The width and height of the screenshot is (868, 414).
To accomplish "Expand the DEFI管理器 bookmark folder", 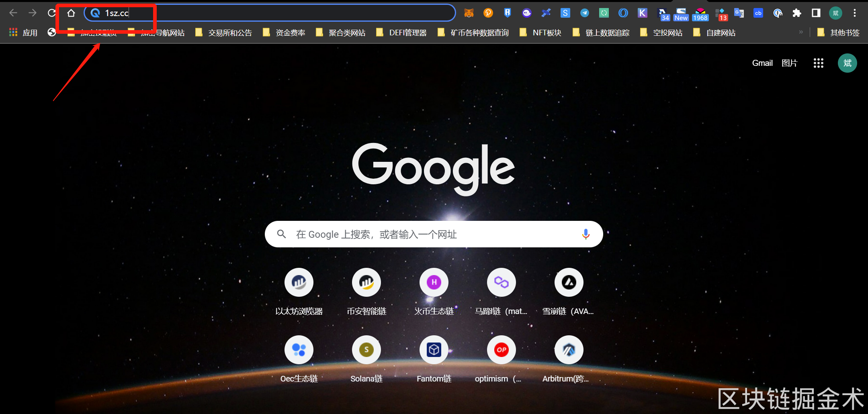I will click(401, 33).
